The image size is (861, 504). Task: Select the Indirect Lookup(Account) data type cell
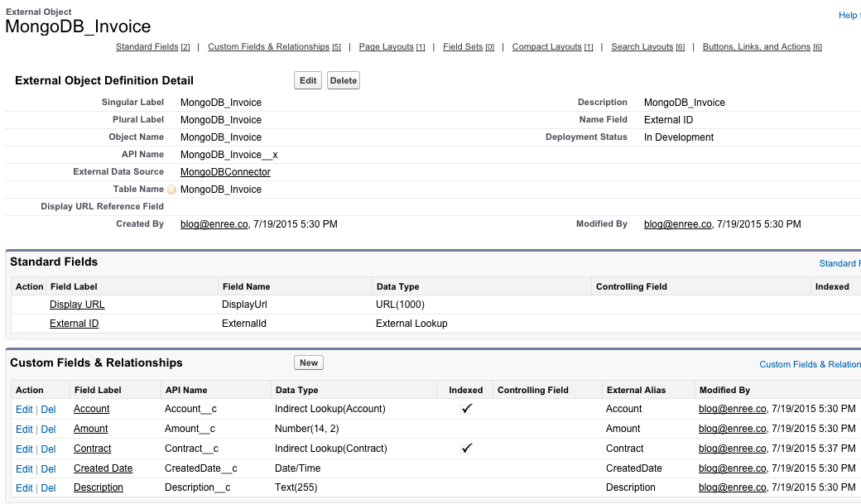(330, 409)
